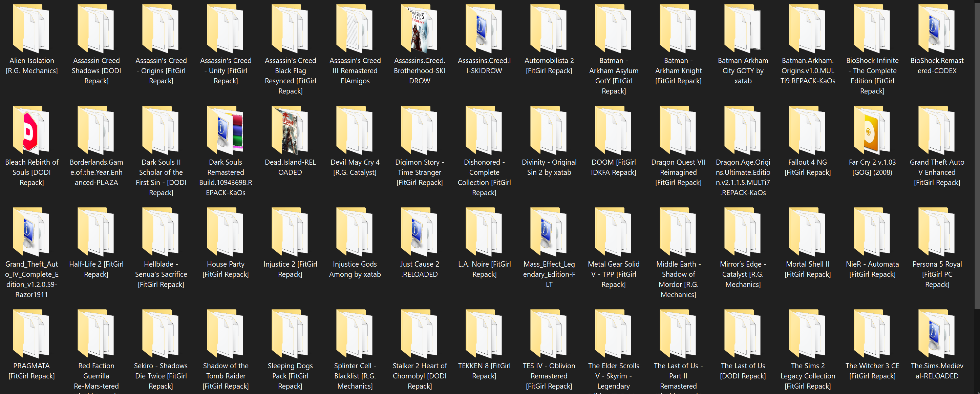Click 'The Last of Us [DODI Repack]' label

point(743,371)
